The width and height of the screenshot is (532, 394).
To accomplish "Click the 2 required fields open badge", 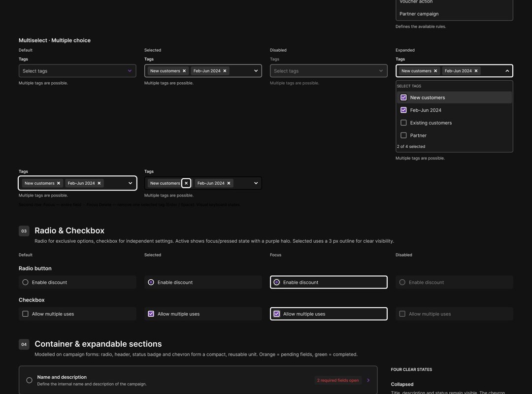I will [x=337, y=380].
